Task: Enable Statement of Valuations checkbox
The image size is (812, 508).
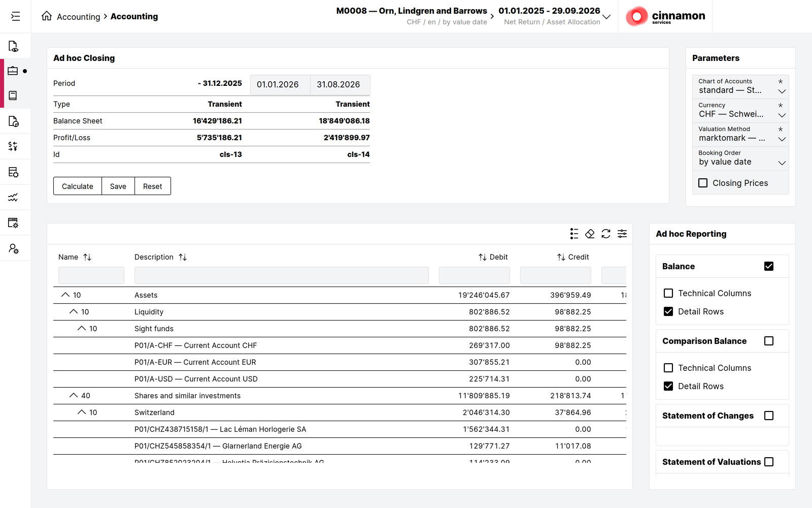Action: (x=769, y=462)
